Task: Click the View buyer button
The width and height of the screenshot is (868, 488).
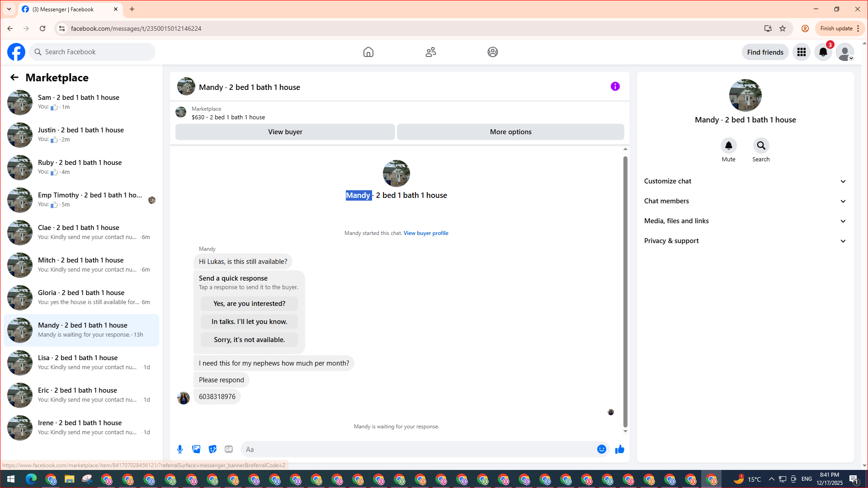Action: click(285, 132)
